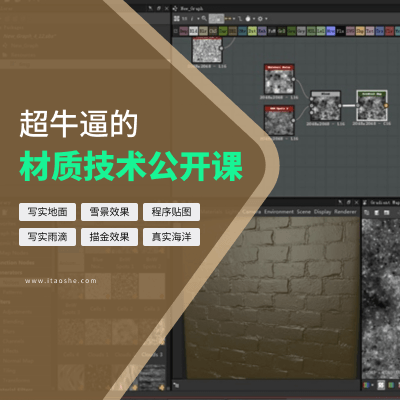
Task: Add a Distance node with the lime Dst chip
Action: 252,31
